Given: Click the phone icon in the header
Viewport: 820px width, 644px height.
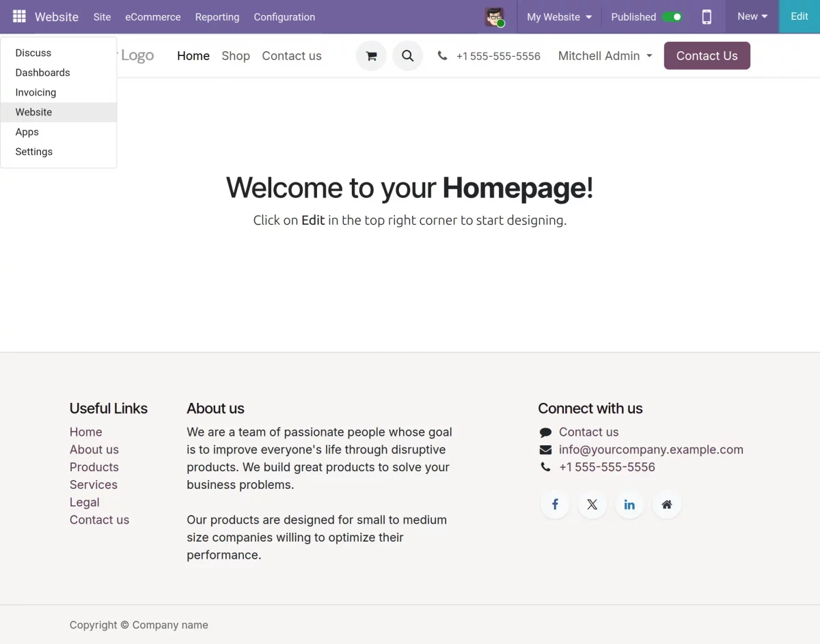Looking at the screenshot, I should (443, 56).
